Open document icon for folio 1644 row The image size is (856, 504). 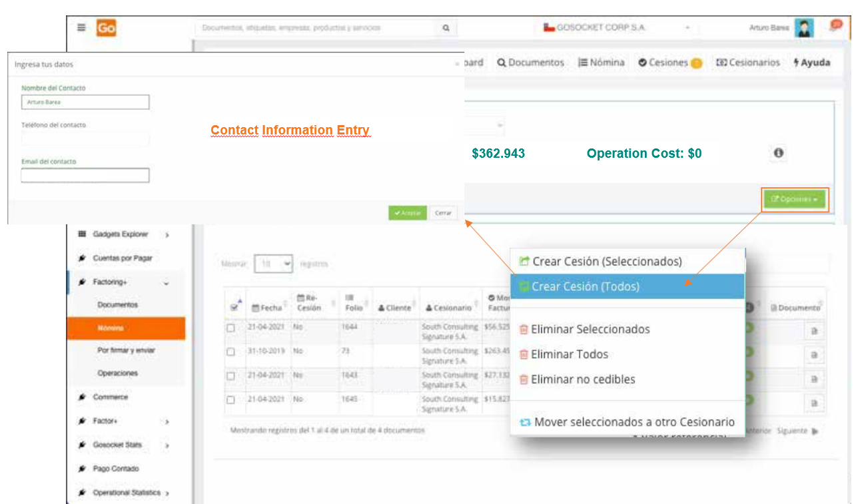[814, 332]
